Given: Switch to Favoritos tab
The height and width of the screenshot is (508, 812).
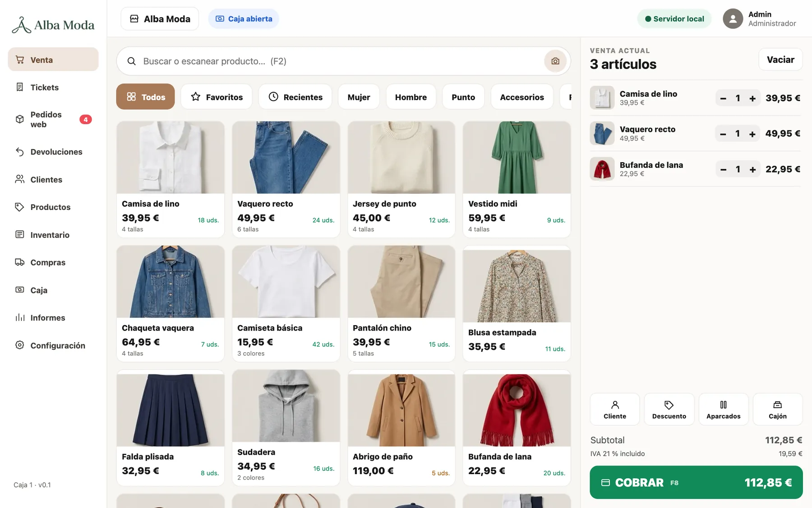Looking at the screenshot, I should click(217, 97).
